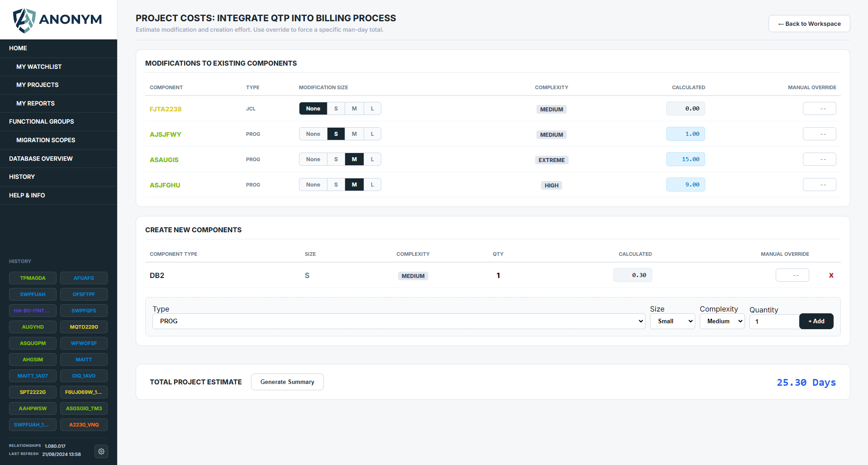This screenshot has height=465, width=868.
Task: Open HISTORY menu item
Action: tap(58, 177)
